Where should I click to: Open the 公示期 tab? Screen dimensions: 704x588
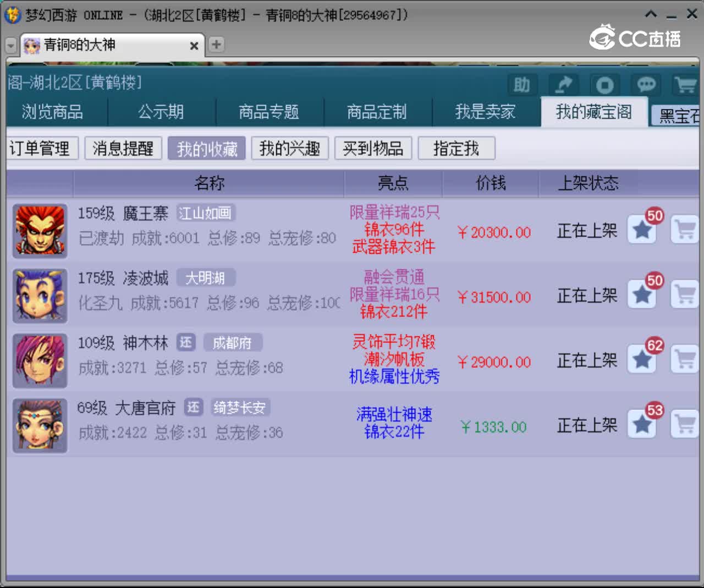pos(161,112)
